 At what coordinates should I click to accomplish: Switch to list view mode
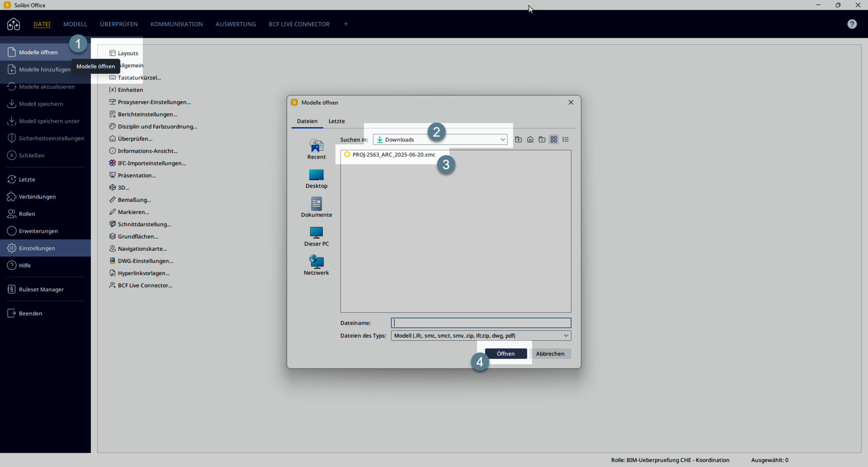(x=566, y=139)
